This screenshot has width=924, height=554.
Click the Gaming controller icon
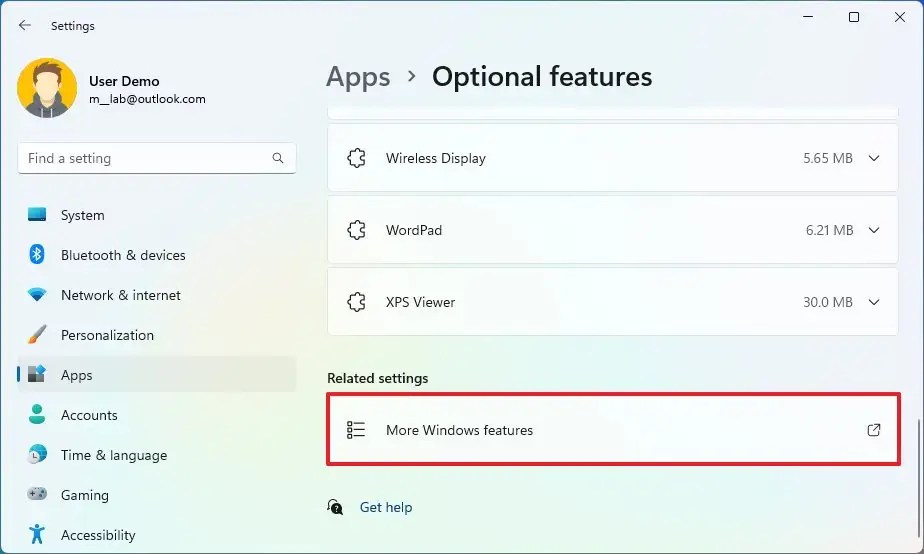37,494
